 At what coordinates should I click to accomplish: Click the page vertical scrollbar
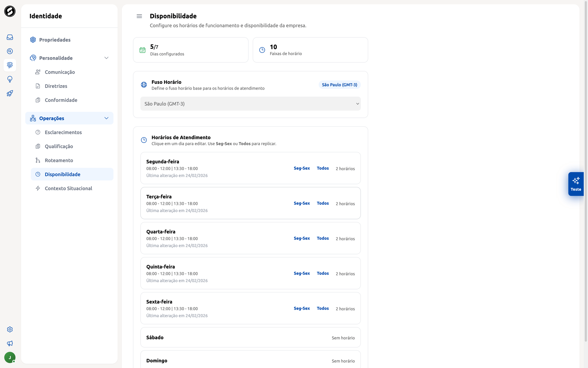point(586,171)
